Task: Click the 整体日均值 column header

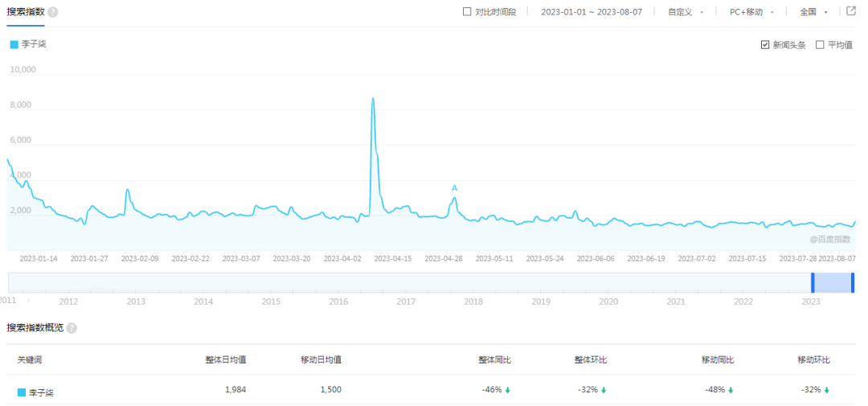Action: coord(225,359)
